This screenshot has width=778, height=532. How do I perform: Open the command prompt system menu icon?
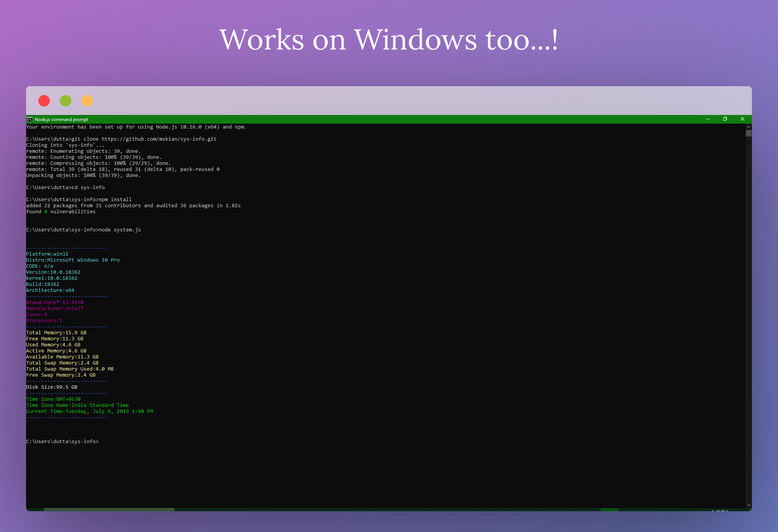(29, 119)
